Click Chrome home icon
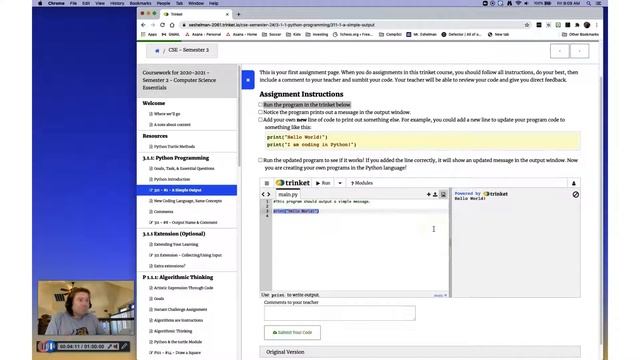 tap(172, 25)
